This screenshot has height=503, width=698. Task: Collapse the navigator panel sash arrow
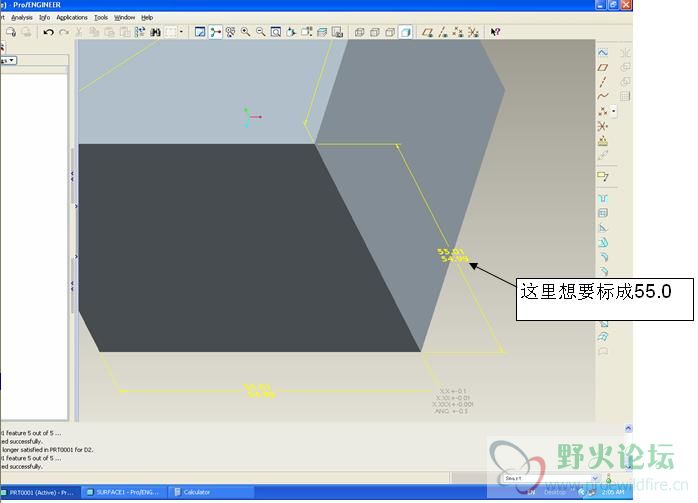[x=72, y=176]
